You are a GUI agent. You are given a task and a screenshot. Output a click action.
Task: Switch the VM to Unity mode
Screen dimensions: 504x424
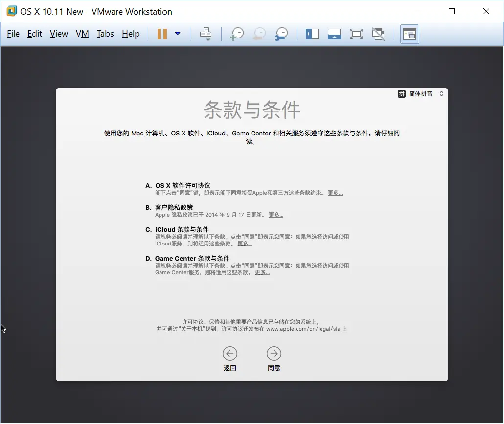378,34
